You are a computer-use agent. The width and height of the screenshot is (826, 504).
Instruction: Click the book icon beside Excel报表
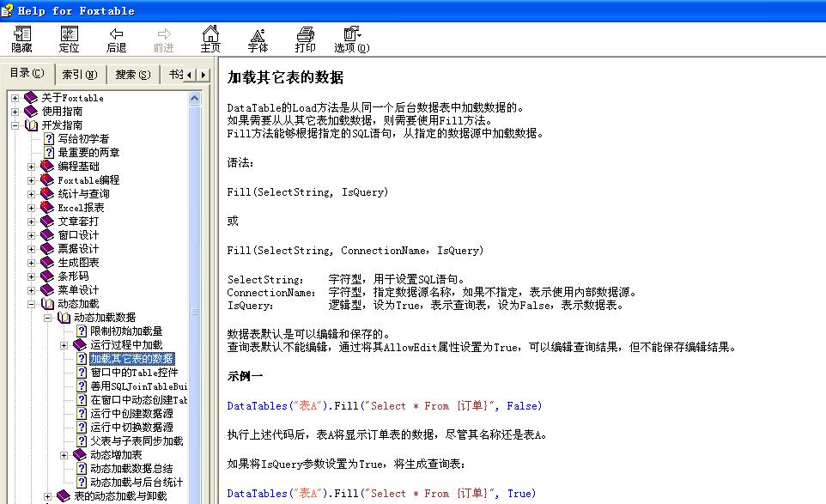pos(47,207)
